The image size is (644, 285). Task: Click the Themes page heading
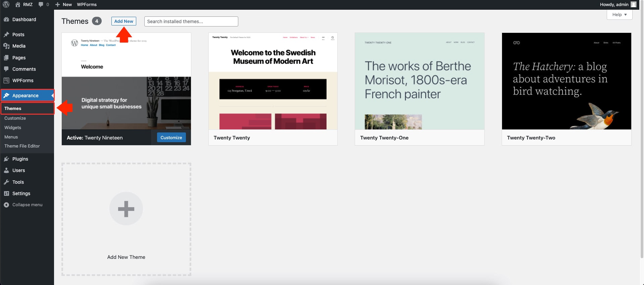(75, 21)
